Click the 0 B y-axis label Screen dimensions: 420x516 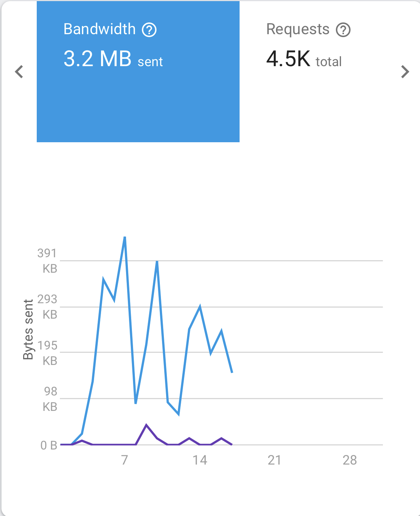[49, 445]
